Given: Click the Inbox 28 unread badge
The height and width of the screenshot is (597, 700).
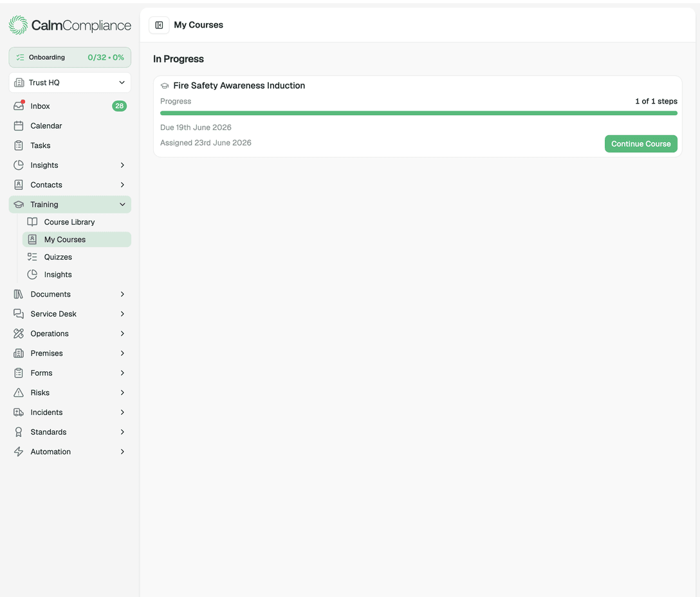Looking at the screenshot, I should point(119,106).
